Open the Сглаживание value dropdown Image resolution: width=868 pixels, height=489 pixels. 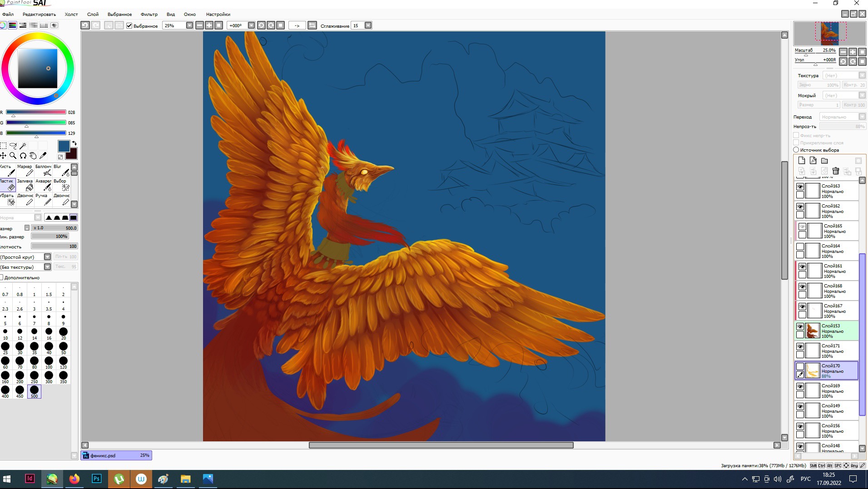point(368,25)
